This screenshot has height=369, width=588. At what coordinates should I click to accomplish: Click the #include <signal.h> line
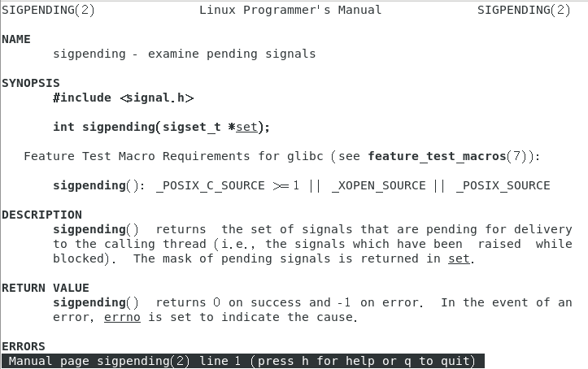(123, 98)
